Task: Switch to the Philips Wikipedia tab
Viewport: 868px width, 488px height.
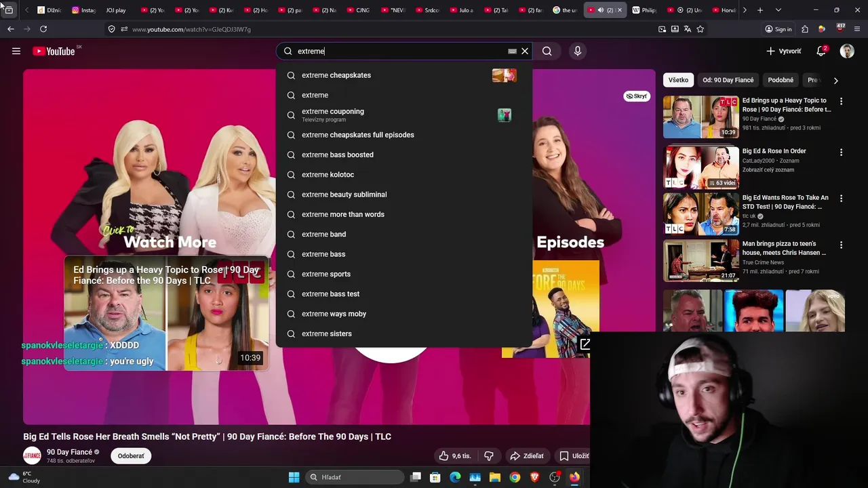Action: [x=645, y=10]
